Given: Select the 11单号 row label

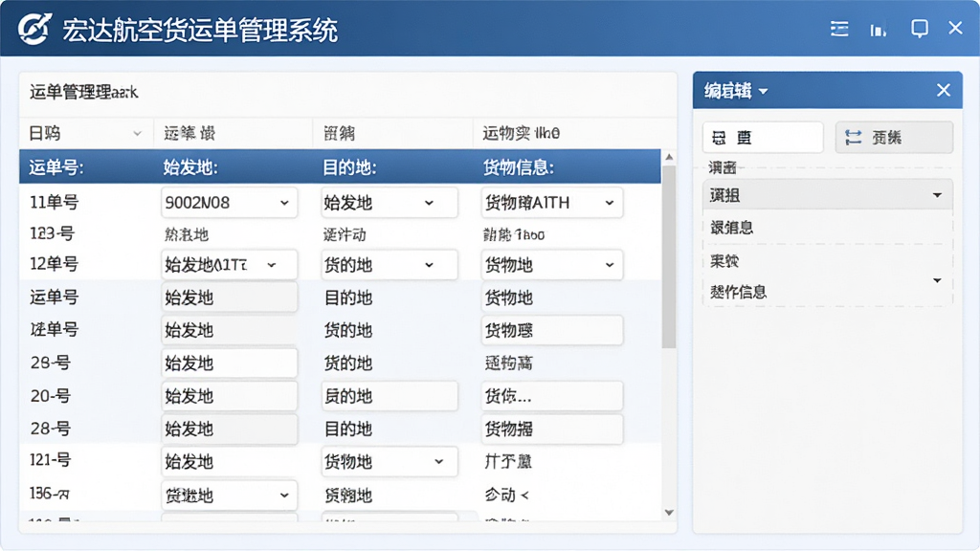Looking at the screenshot, I should point(55,203).
